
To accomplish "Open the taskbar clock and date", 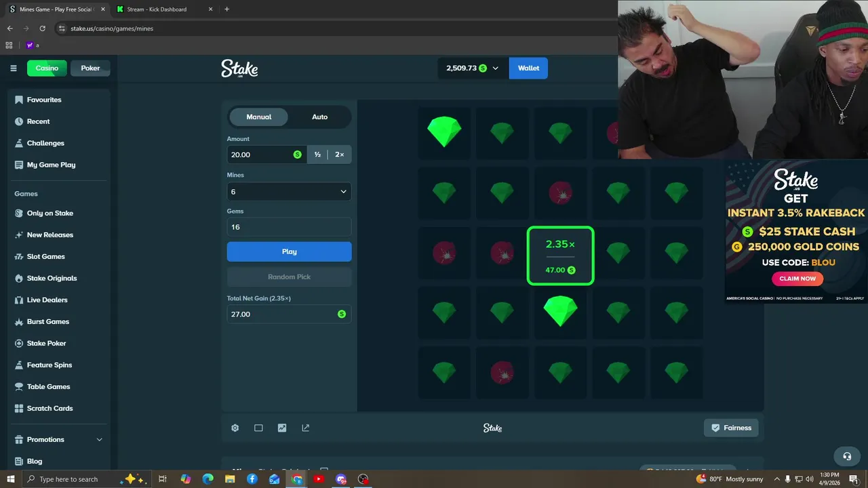I will tap(829, 479).
